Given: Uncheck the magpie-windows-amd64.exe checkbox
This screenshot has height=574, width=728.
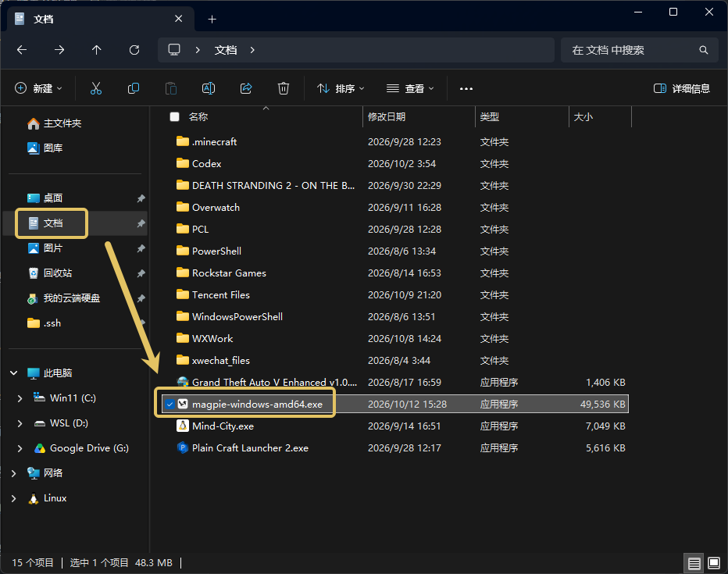Looking at the screenshot, I should pyautogui.click(x=170, y=405).
